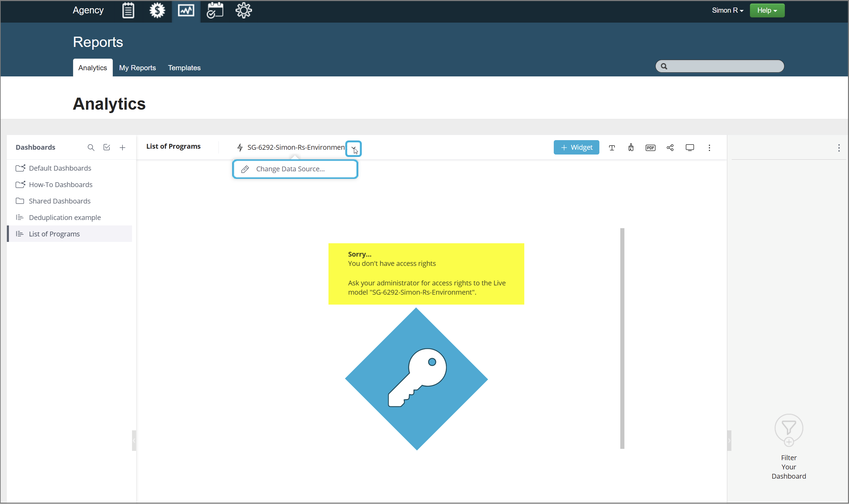Add text widget with T icon

[612, 148]
